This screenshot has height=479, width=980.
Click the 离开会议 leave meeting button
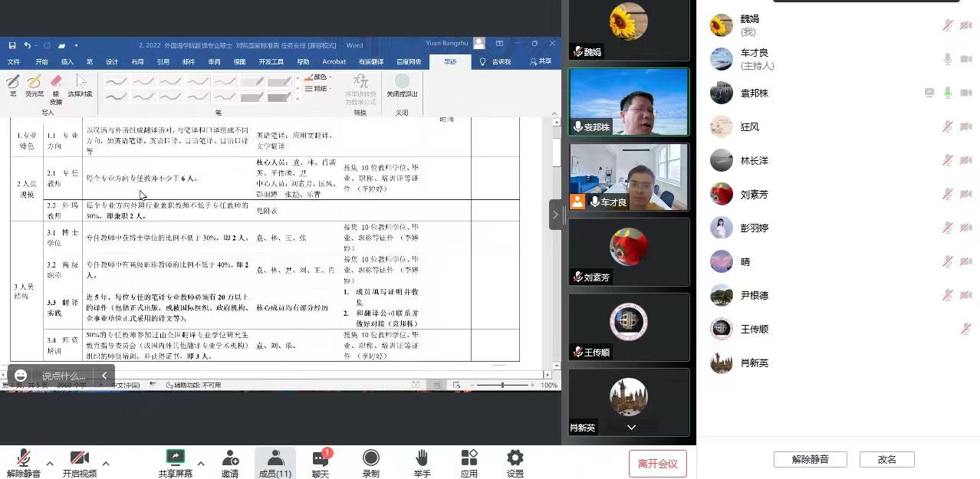pos(657,464)
